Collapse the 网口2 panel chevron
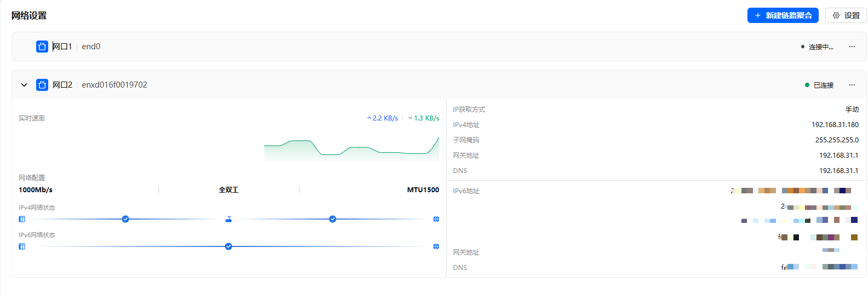868x299 pixels. 24,85
